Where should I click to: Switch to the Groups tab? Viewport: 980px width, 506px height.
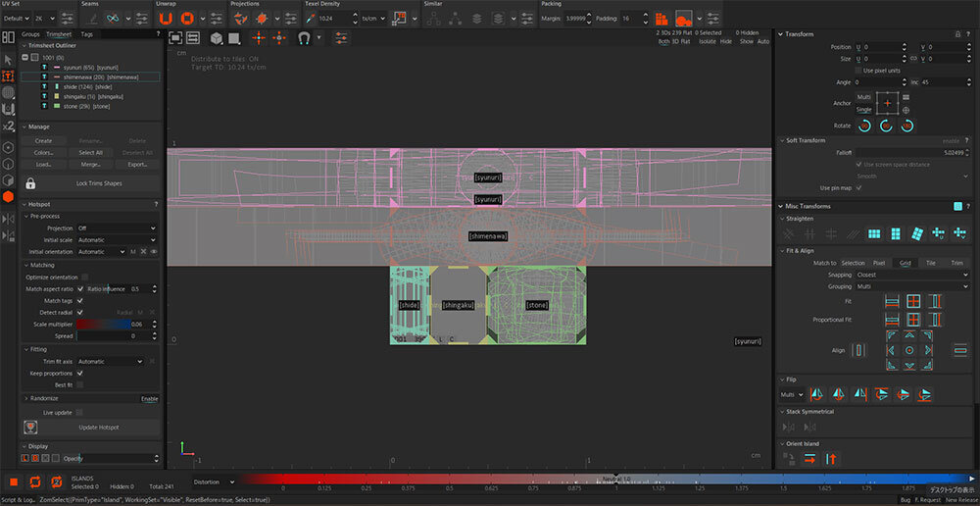click(30, 34)
